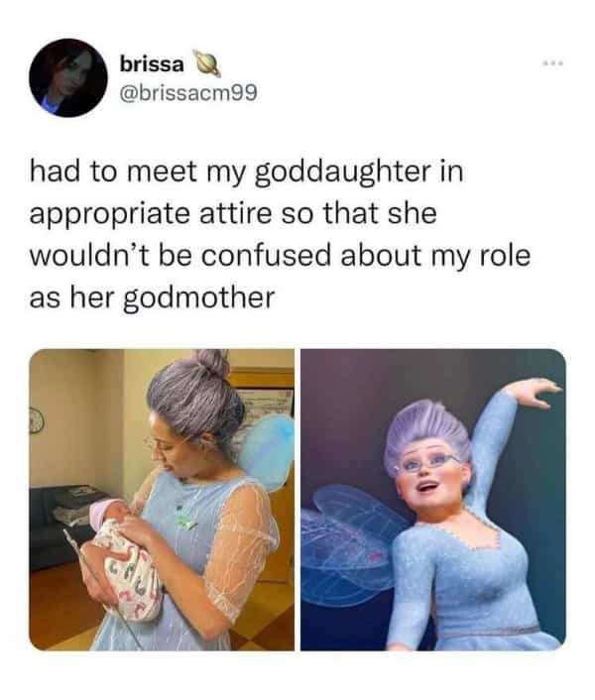Click the cartoon godmother's glasses
Screen dimensions: 595x700
click(427, 464)
